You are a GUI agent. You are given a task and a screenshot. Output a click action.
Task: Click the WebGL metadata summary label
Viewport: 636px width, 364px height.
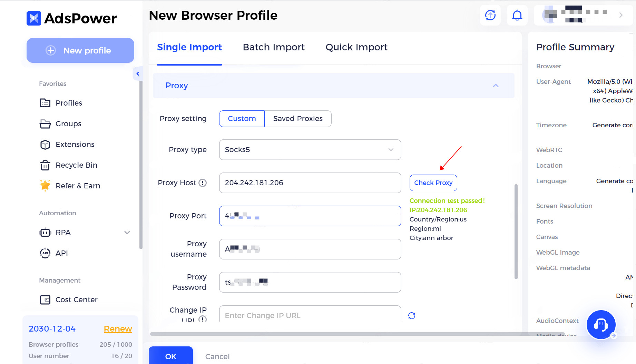point(563,268)
